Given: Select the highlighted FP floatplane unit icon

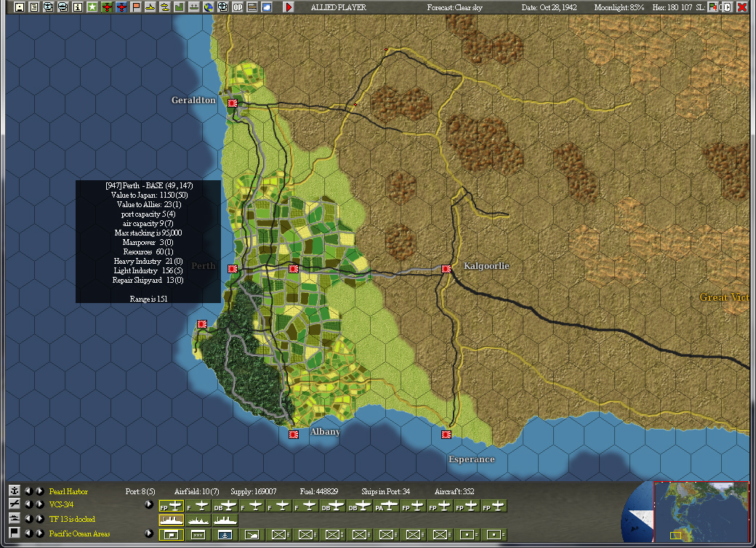Looking at the screenshot, I should tap(171, 506).
